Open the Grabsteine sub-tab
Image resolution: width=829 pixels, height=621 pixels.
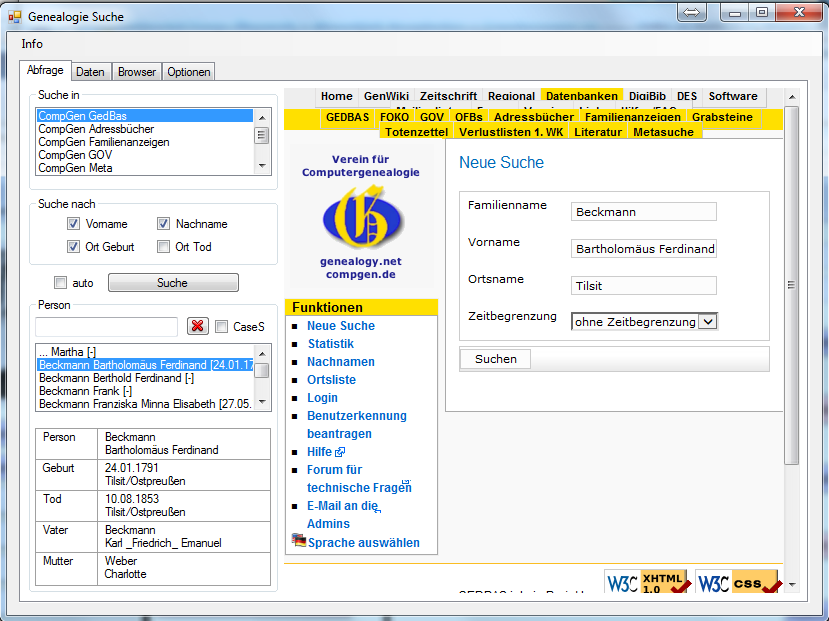(722, 117)
